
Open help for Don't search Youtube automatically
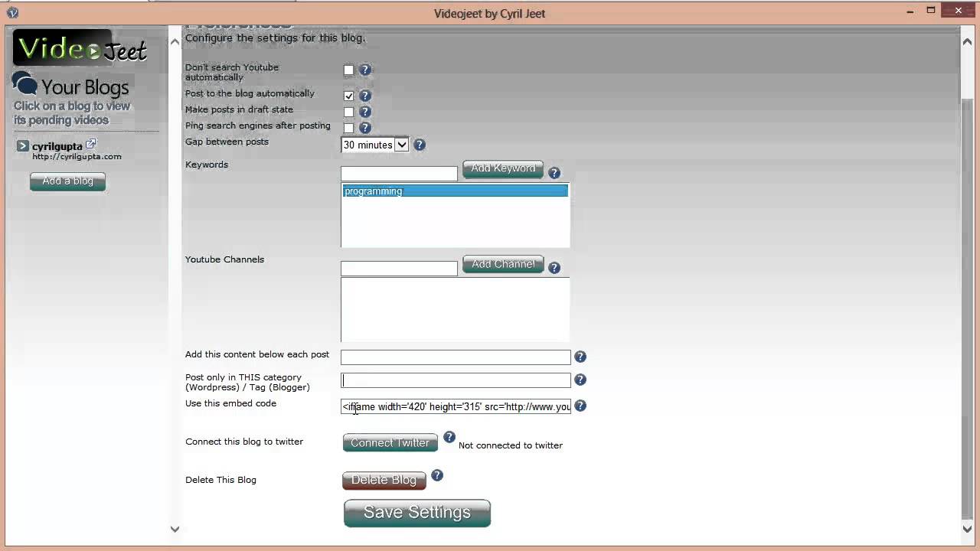click(365, 70)
